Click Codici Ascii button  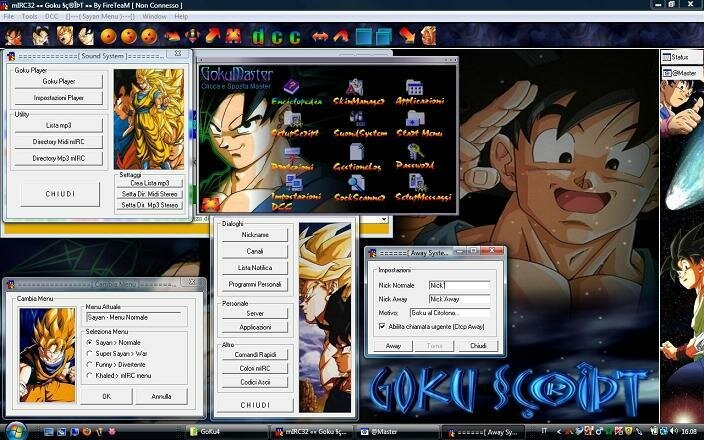[255, 382]
